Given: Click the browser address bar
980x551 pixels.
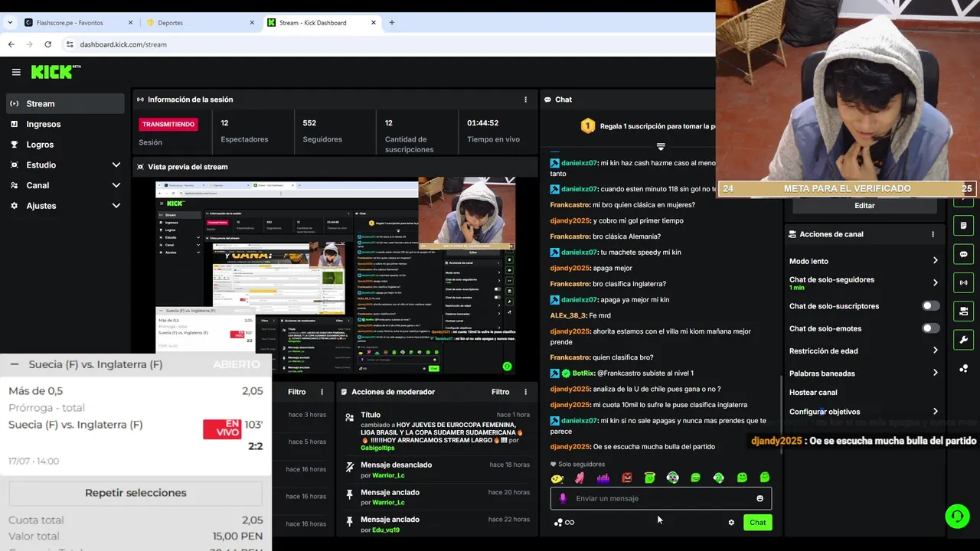Looking at the screenshot, I should click(x=383, y=44).
